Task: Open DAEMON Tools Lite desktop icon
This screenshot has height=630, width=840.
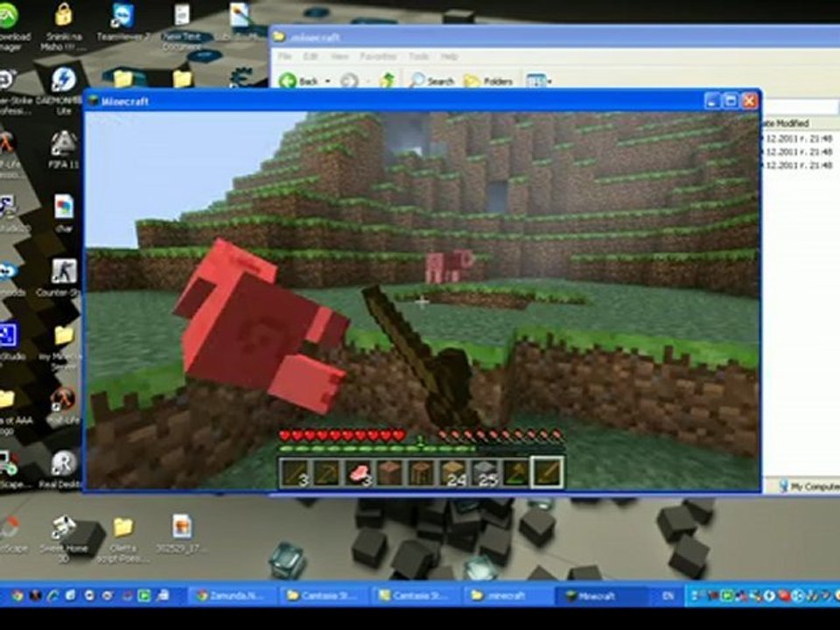Action: 63,90
